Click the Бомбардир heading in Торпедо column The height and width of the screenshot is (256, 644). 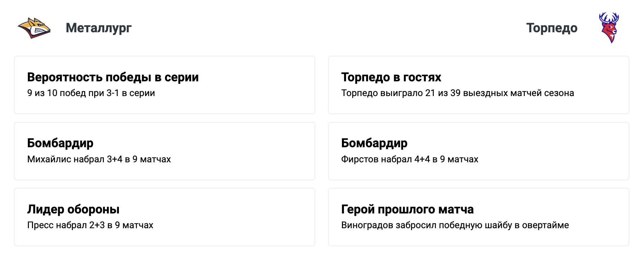tap(374, 143)
